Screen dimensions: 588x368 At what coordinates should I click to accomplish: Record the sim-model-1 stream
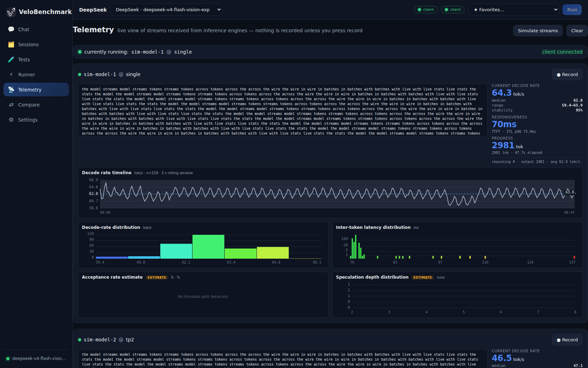click(567, 75)
